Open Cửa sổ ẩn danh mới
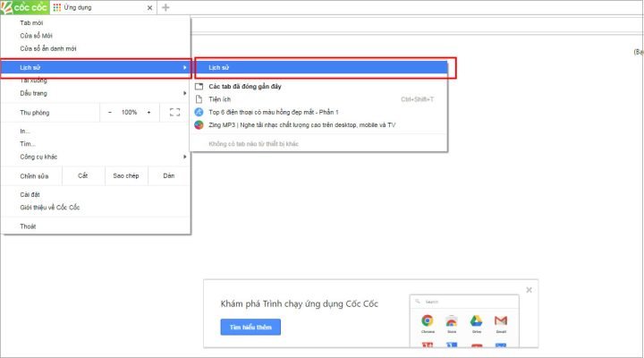Screen dimensions: 644x358 96,48
